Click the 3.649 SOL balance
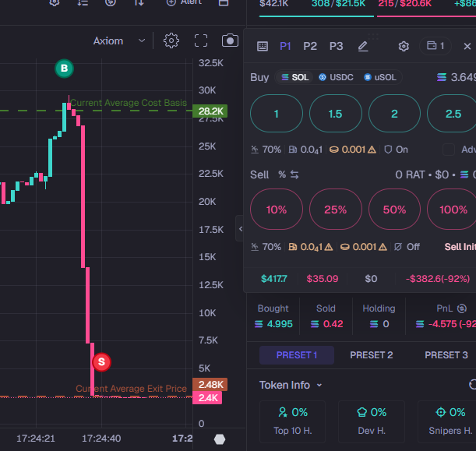 (457, 77)
